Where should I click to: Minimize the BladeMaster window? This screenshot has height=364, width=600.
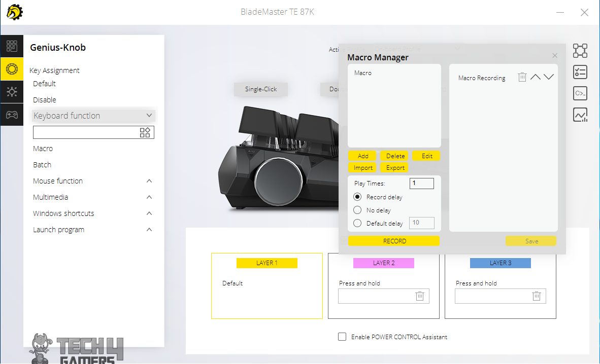560,12
